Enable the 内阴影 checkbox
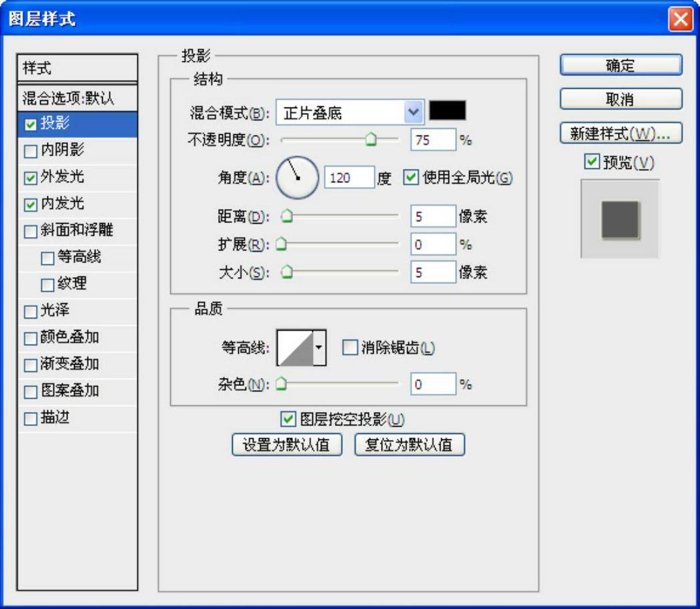Viewport: 700px width, 609px height. (x=31, y=152)
